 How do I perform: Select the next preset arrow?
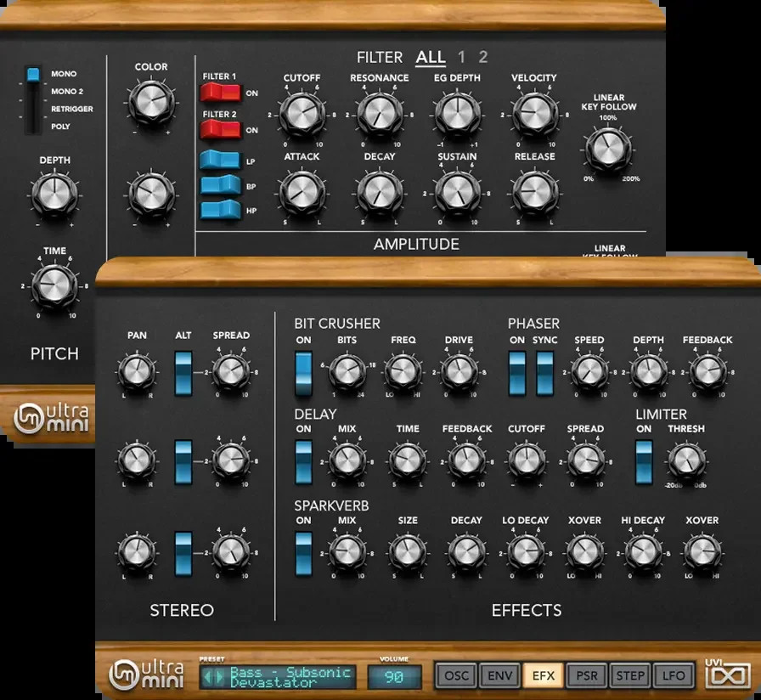point(220,677)
